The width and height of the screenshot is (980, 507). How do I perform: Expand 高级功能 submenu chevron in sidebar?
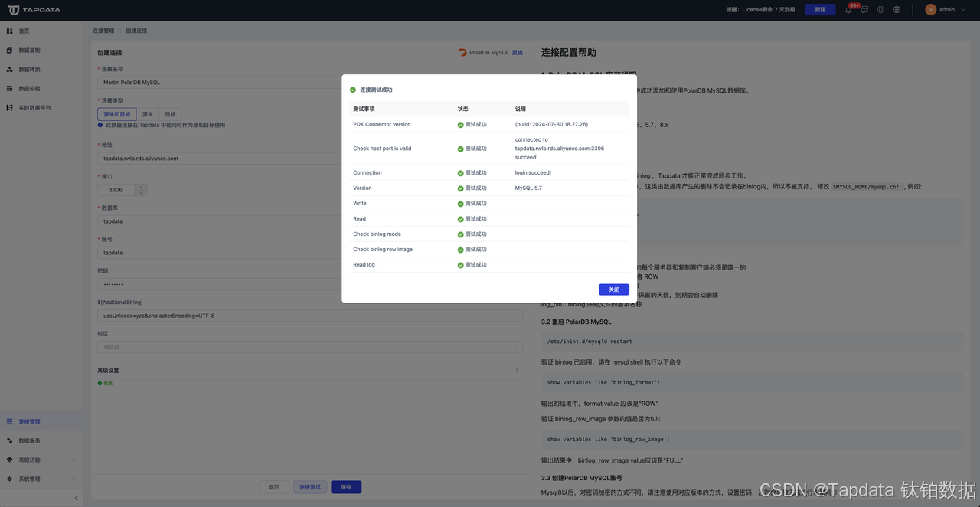point(73,460)
